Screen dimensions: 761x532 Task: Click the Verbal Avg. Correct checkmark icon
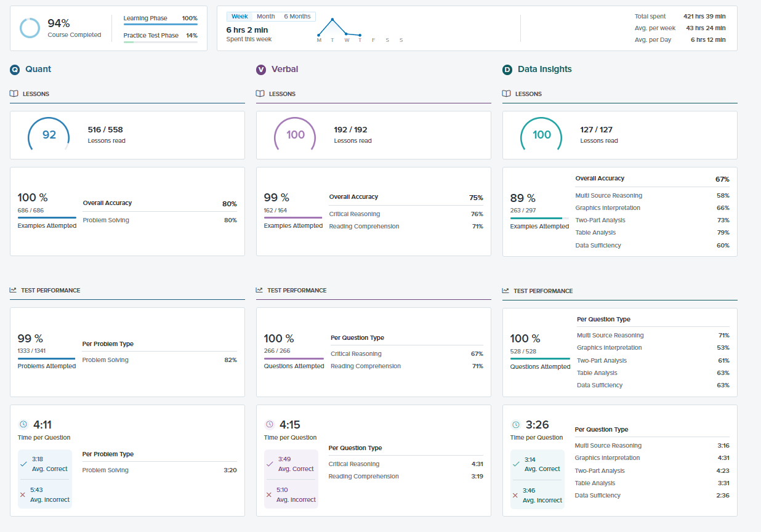pos(269,464)
